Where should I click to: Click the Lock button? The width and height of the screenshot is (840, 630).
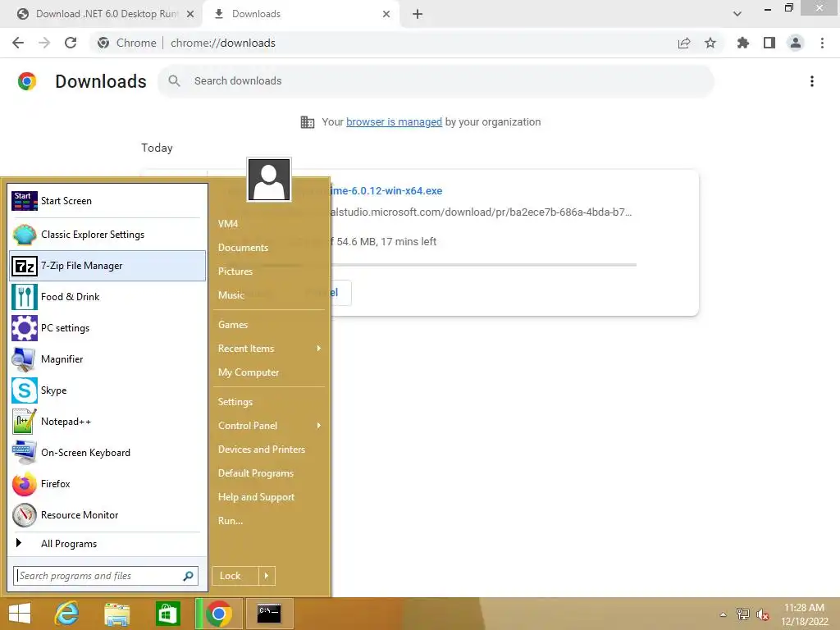tap(235, 576)
